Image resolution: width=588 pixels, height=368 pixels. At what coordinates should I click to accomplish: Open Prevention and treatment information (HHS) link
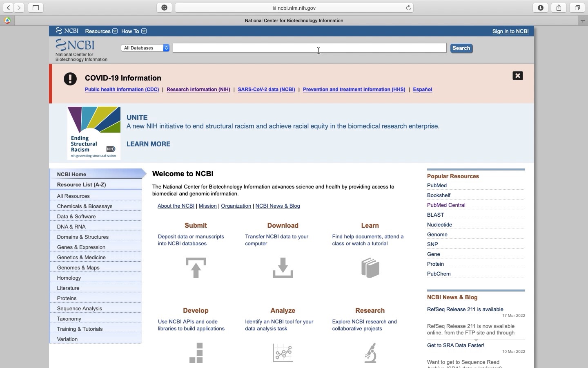[x=354, y=90]
